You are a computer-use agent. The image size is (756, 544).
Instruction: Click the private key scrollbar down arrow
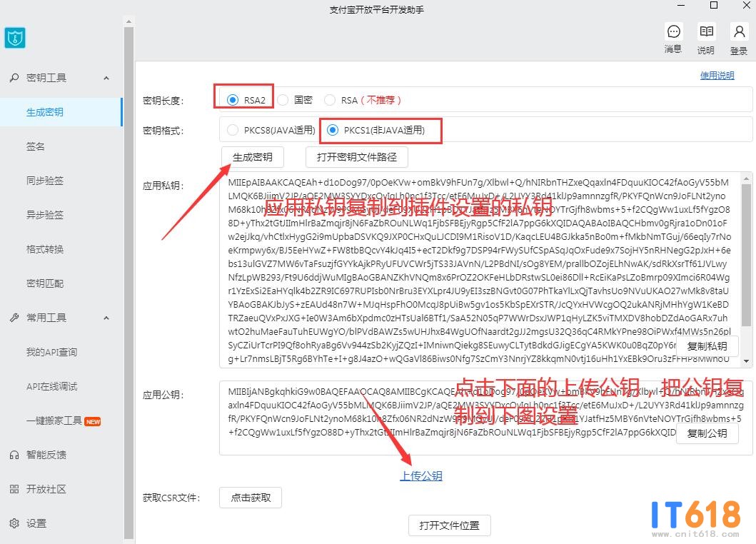click(746, 361)
